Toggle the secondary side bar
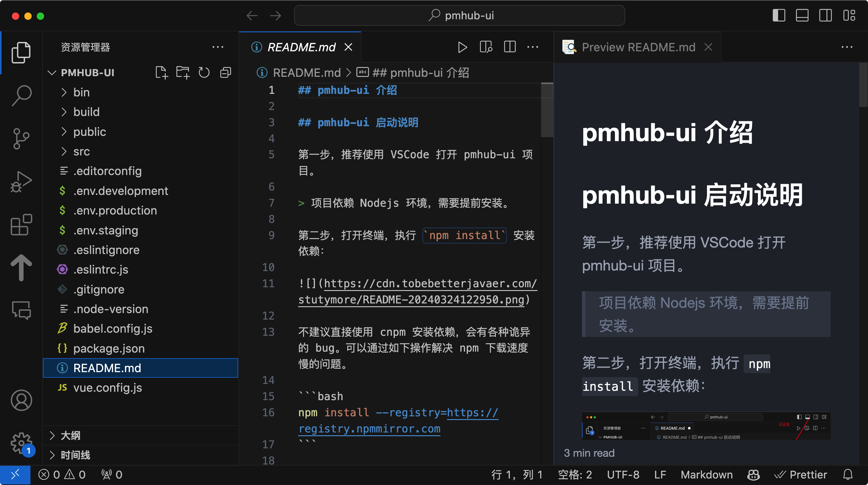The width and height of the screenshot is (868, 485). pos(825,16)
